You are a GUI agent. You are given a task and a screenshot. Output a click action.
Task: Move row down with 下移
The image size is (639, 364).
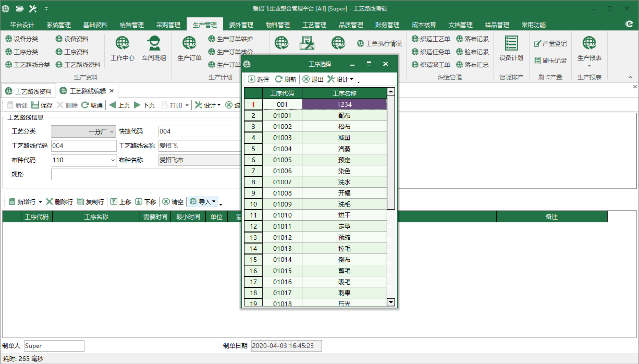click(x=146, y=202)
